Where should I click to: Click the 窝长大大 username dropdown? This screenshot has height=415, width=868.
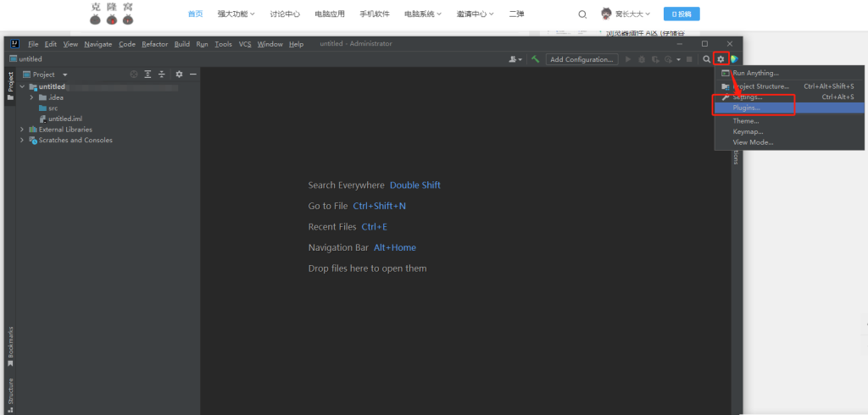pyautogui.click(x=632, y=14)
